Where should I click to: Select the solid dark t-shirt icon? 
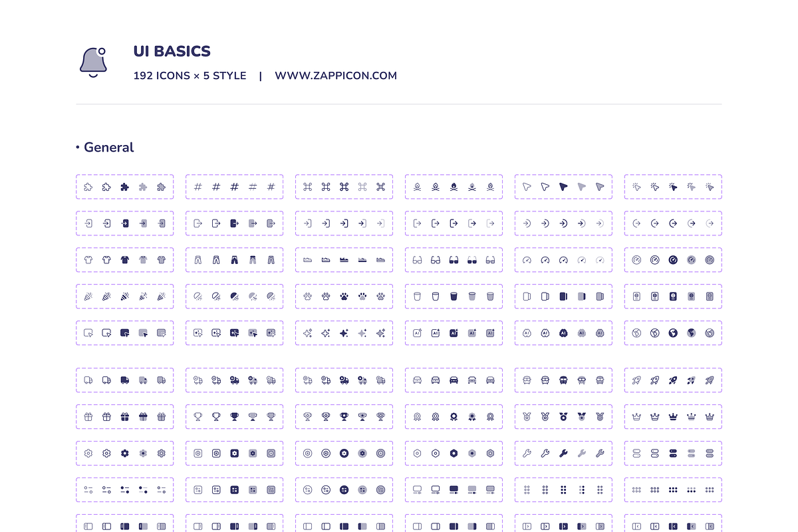point(124,260)
